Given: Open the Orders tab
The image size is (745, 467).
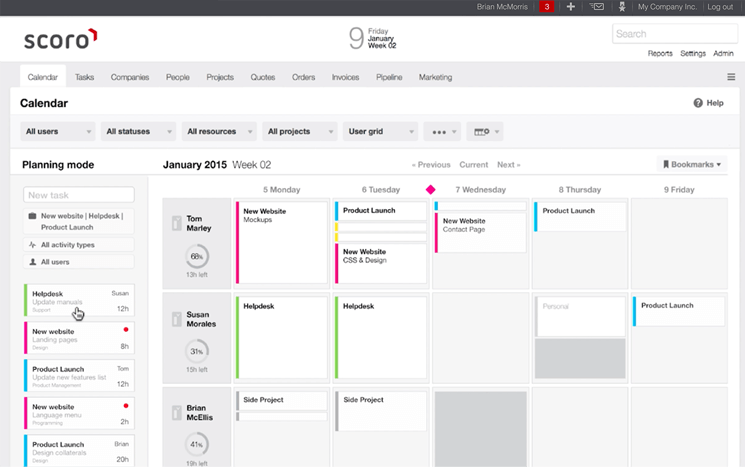Looking at the screenshot, I should click(x=304, y=77).
